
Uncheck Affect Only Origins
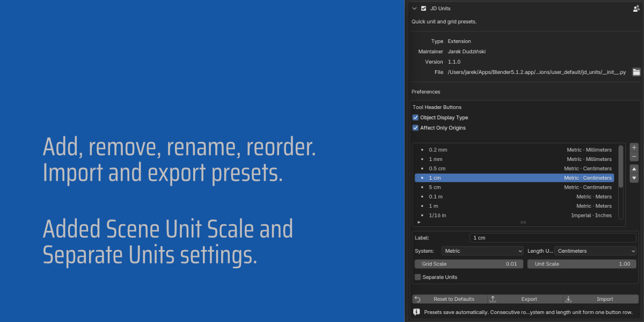click(415, 128)
